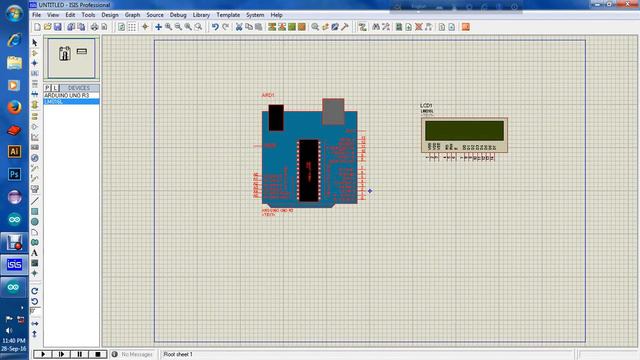Print the schematic using printer icon
Image resolution: width=640 pixels, height=360 pixels.
[94, 27]
